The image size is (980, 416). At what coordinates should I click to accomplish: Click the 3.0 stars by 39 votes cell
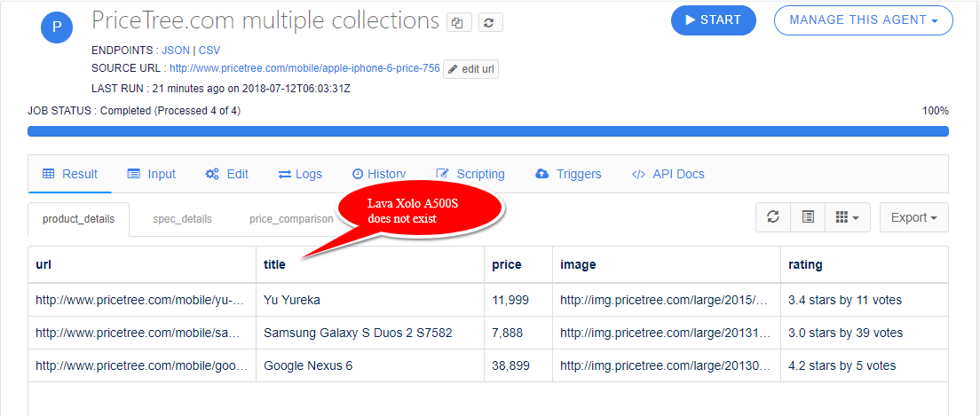[865, 333]
